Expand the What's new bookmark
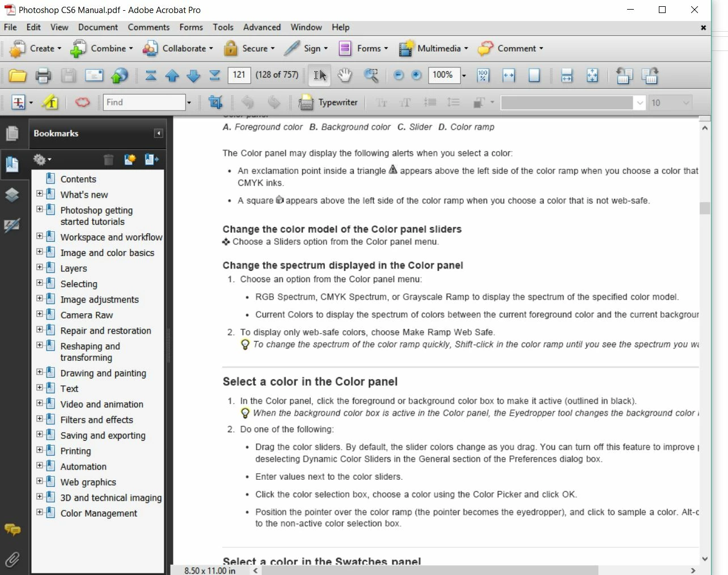728x575 pixels. (x=40, y=194)
